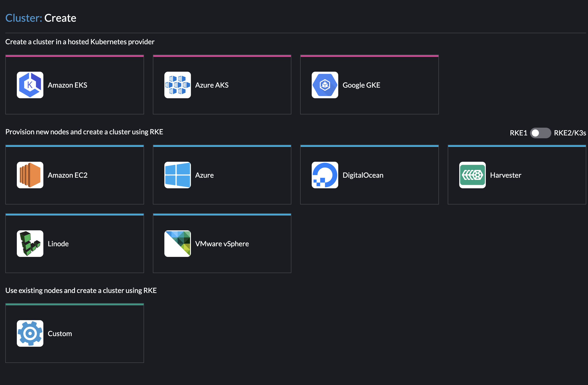The height and width of the screenshot is (385, 588).
Task: Click the RKE1 label
Action: click(518, 133)
